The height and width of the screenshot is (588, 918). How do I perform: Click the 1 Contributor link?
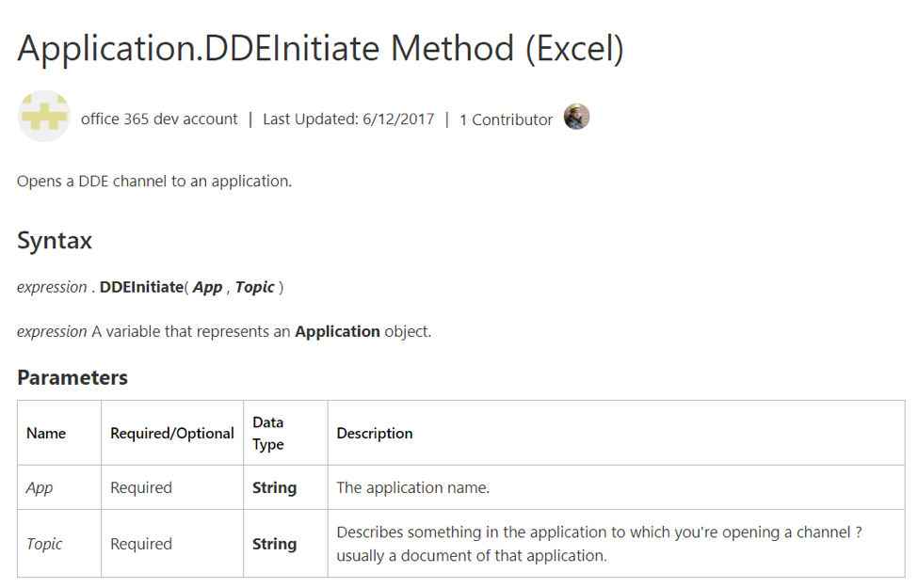(506, 119)
